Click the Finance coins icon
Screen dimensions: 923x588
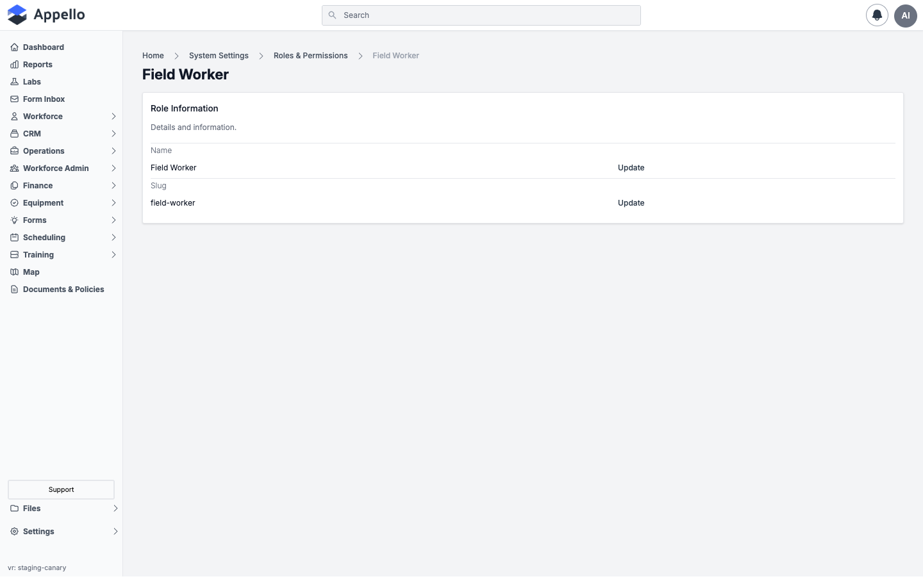pos(14,186)
